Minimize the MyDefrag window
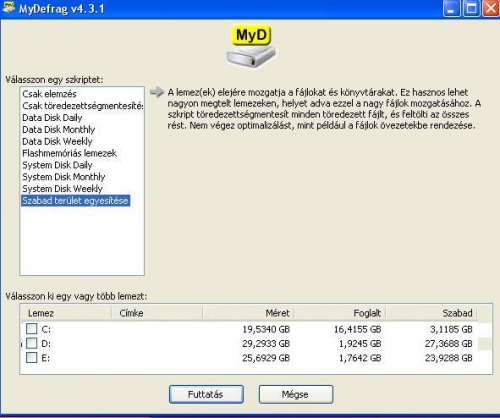Image resolution: width=500 pixels, height=418 pixels. [x=451, y=8]
